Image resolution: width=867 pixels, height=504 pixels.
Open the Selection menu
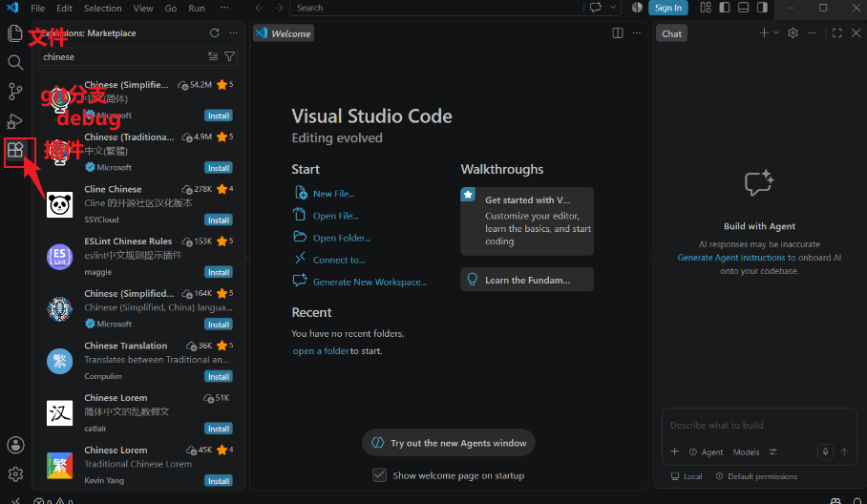point(102,8)
